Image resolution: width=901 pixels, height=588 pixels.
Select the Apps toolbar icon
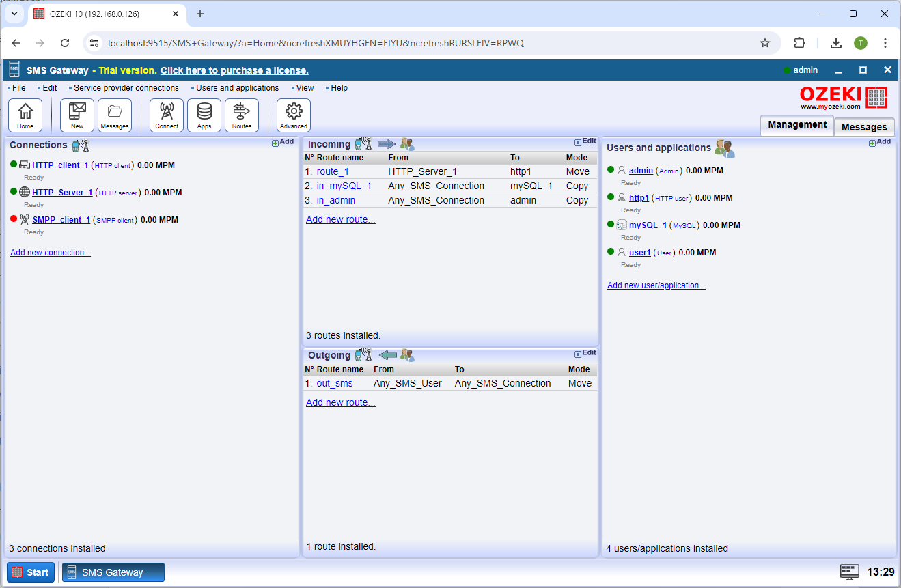click(x=204, y=115)
